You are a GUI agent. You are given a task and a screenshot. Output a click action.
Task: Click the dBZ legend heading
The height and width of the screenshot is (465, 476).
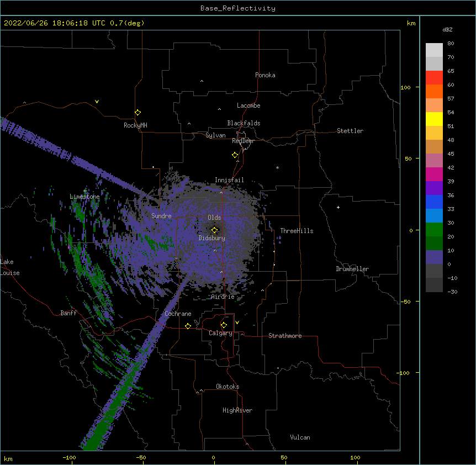point(447,30)
